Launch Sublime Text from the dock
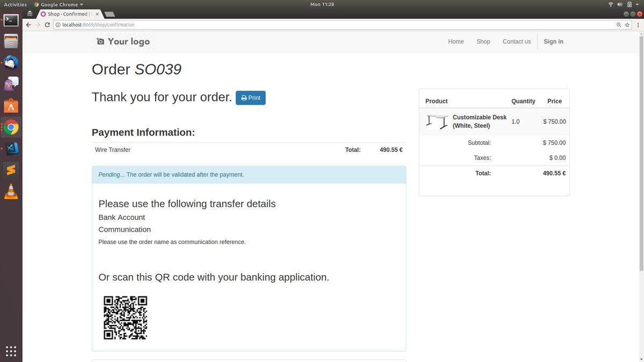The width and height of the screenshot is (644, 362). pyautogui.click(x=11, y=170)
